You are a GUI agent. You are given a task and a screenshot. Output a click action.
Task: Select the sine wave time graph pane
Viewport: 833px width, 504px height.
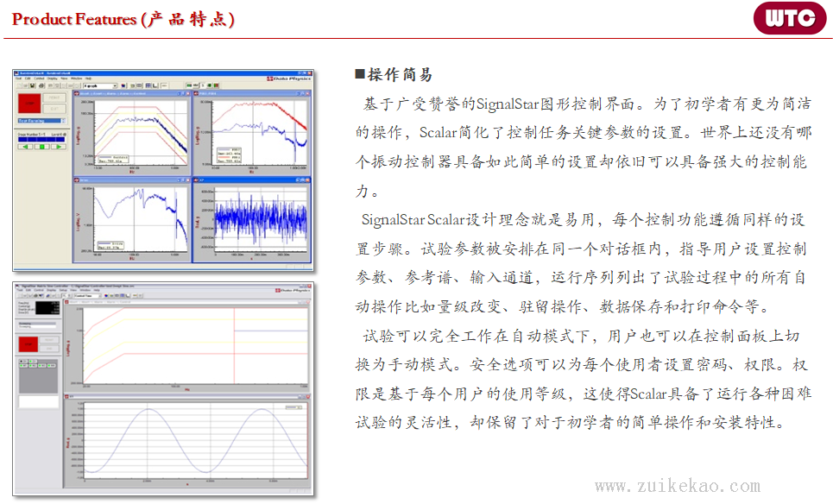click(x=187, y=440)
